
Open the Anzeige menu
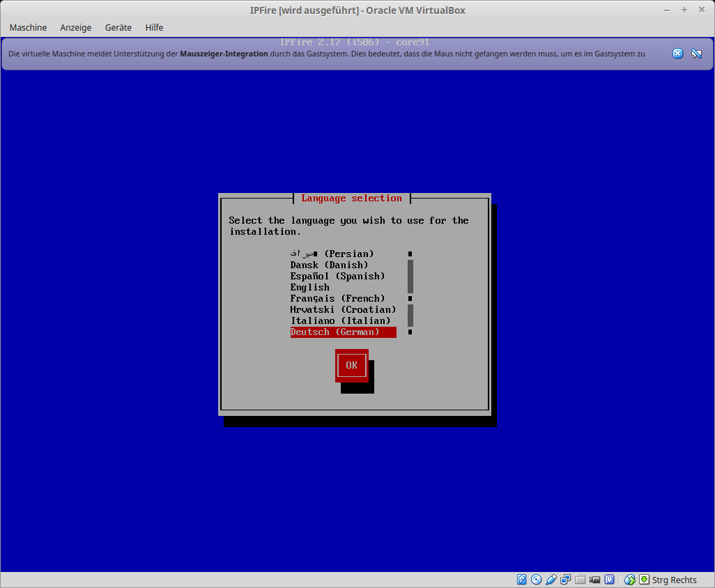click(76, 27)
